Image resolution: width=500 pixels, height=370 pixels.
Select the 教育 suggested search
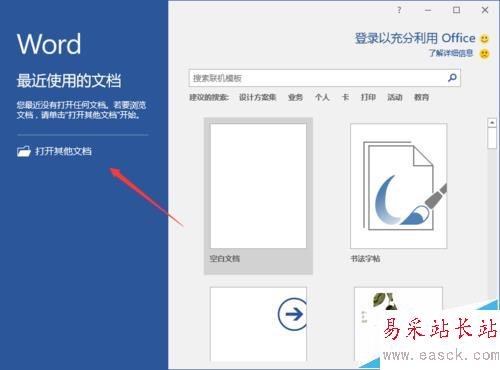[x=421, y=97]
